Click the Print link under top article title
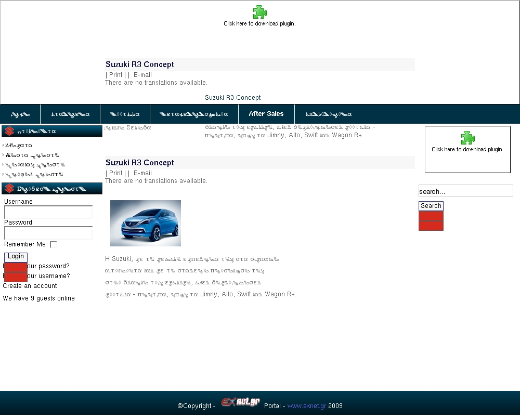This screenshot has width=520, height=420. tap(116, 75)
